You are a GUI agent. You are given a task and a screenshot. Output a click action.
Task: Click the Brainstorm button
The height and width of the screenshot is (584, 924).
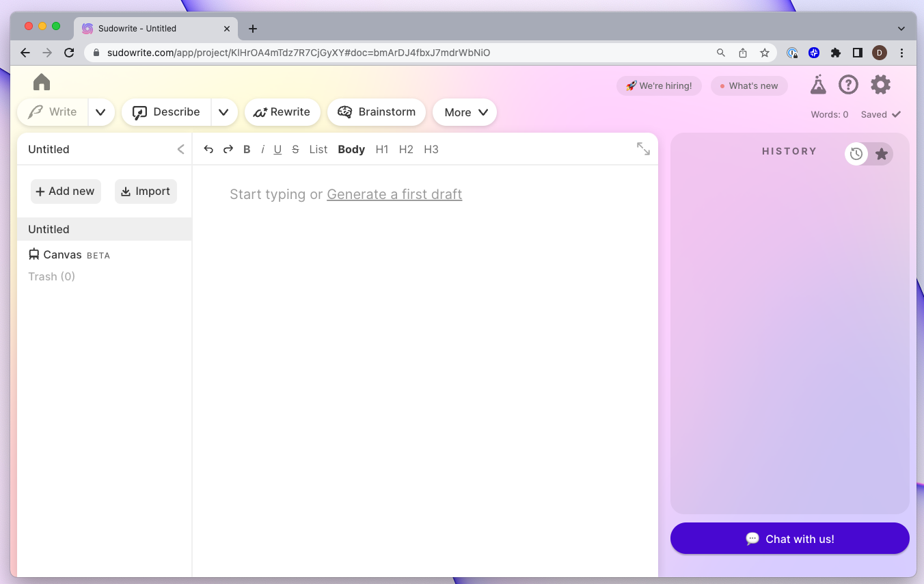pyautogui.click(x=377, y=112)
